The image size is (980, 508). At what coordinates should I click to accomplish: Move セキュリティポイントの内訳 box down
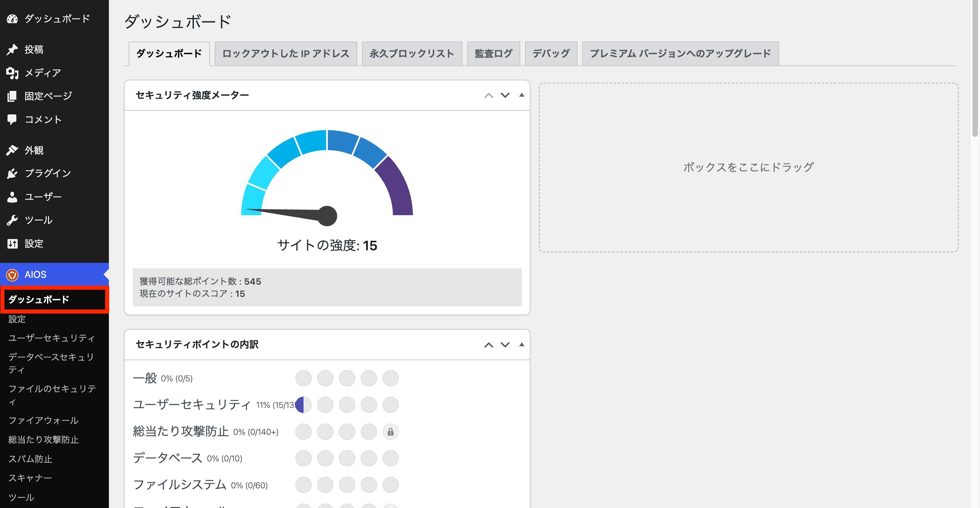[505, 345]
